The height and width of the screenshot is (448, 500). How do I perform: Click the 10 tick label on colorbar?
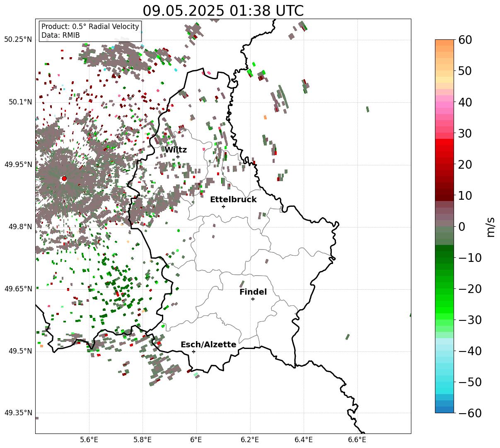coord(465,196)
